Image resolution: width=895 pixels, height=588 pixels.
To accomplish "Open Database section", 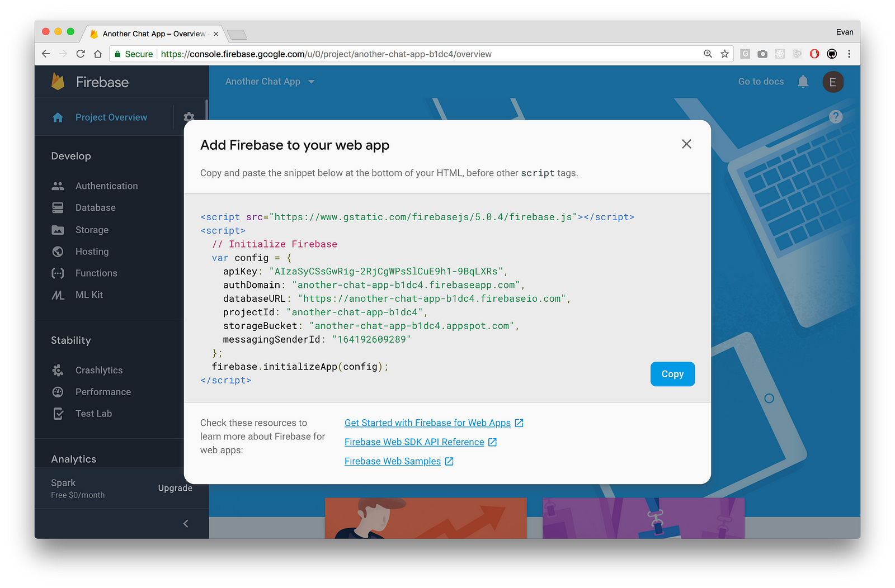I will click(96, 207).
